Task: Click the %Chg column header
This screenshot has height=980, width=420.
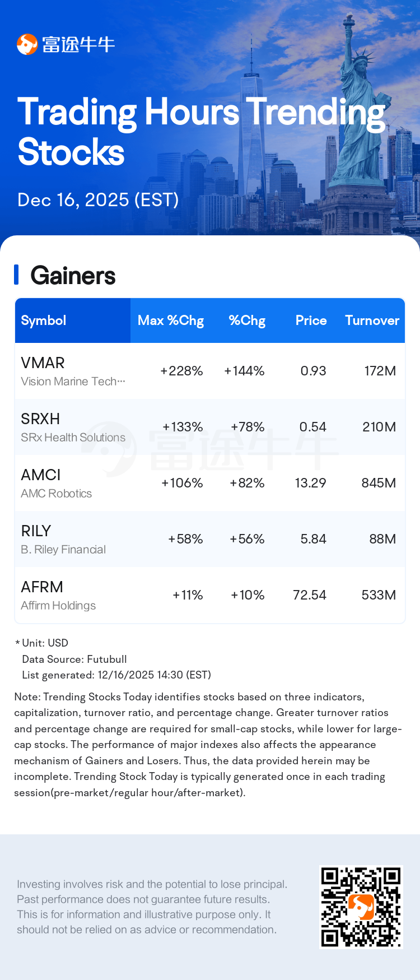Action: tap(247, 321)
